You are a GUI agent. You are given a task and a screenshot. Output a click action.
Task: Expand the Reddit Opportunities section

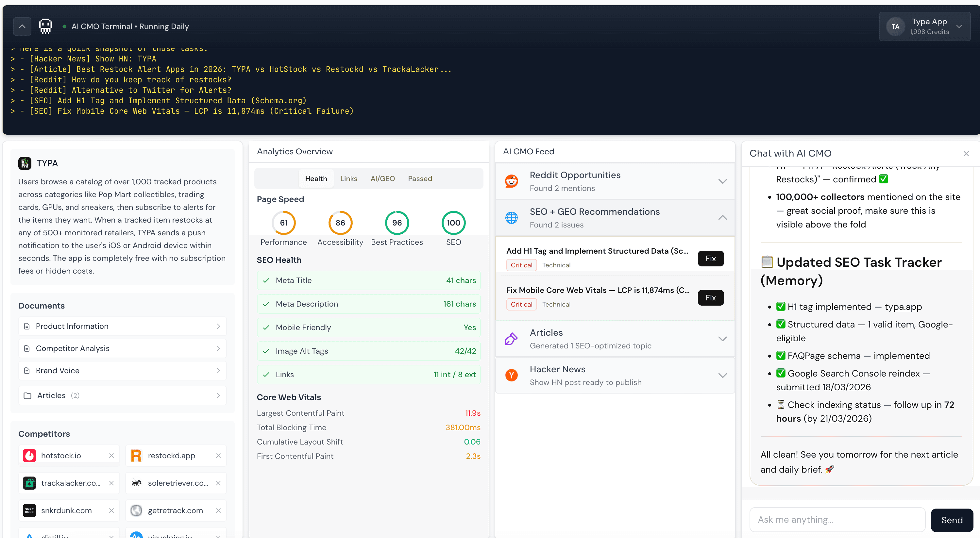tap(722, 181)
